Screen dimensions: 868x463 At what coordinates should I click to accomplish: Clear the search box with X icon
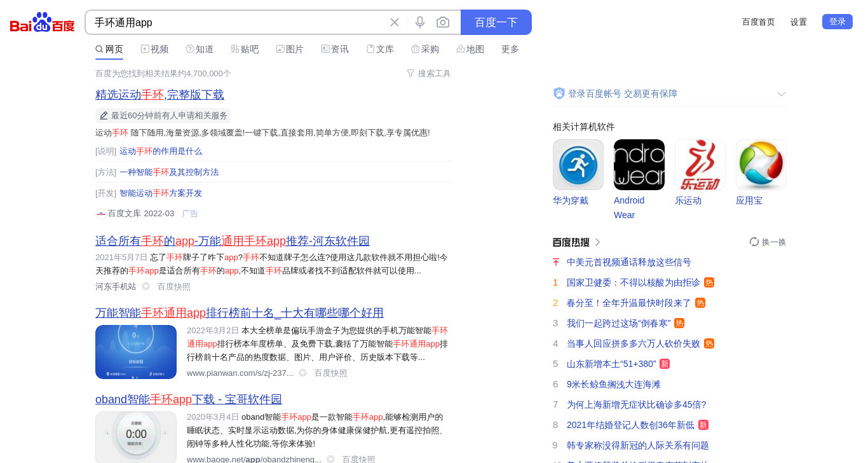tap(395, 22)
